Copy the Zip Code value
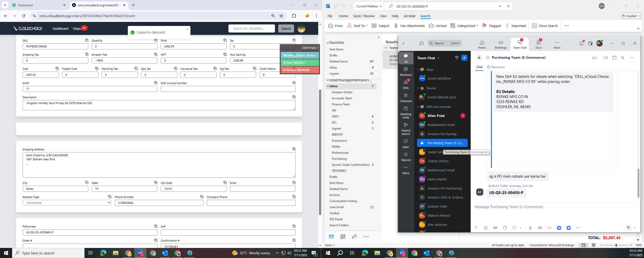The image size is (644, 258). (x=225, y=183)
